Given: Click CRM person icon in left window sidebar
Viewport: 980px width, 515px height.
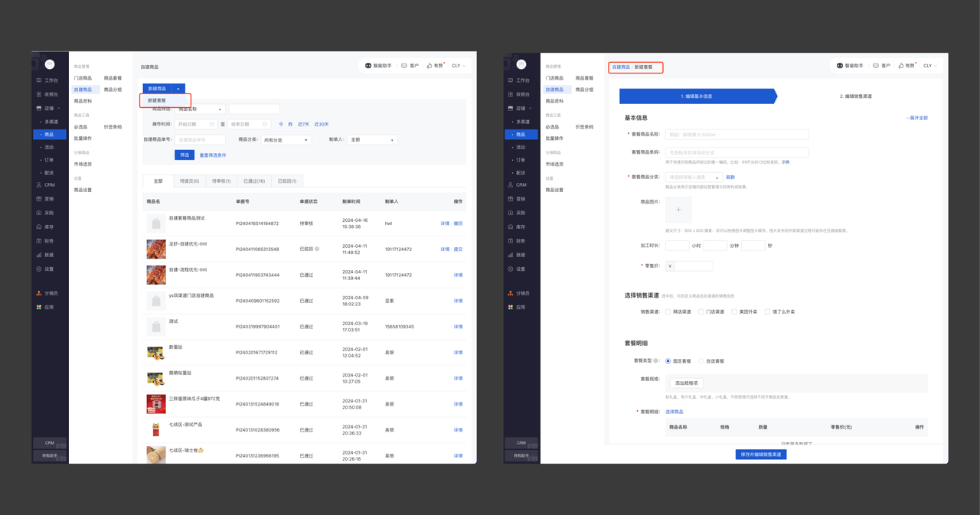Looking at the screenshot, I should [x=39, y=185].
